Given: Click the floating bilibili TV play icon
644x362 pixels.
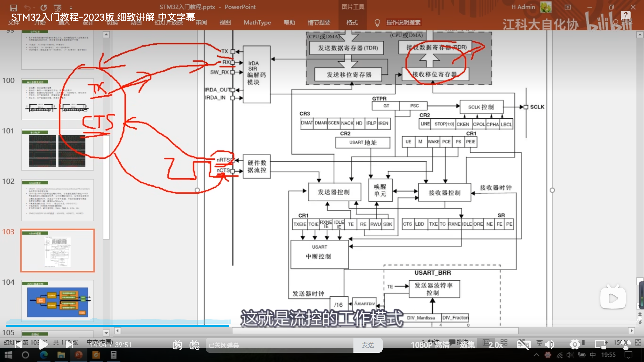Looking at the screenshot, I should (613, 298).
